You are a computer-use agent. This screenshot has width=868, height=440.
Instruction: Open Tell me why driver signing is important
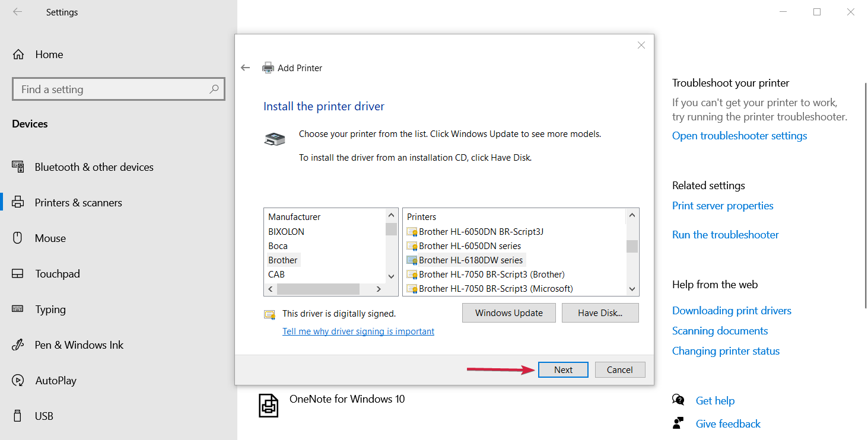[x=358, y=331]
